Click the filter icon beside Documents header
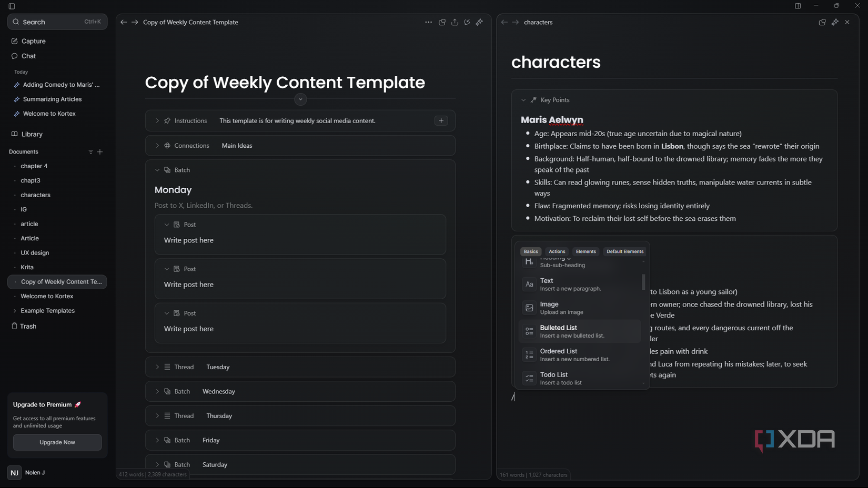 click(x=90, y=152)
